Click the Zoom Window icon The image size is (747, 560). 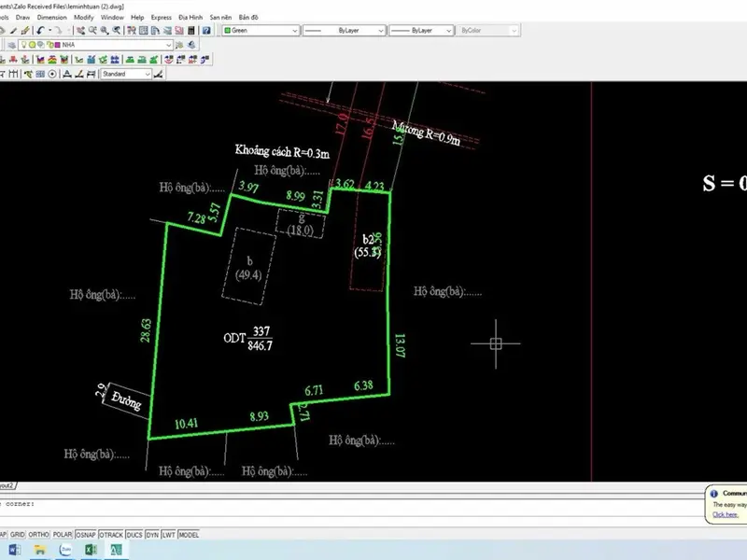point(105,30)
